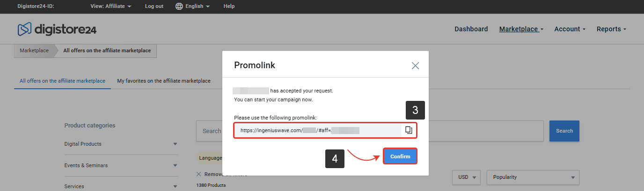This screenshot has width=644, height=191.
Task: Copy the promolink with the copy icon
Action: click(409, 130)
